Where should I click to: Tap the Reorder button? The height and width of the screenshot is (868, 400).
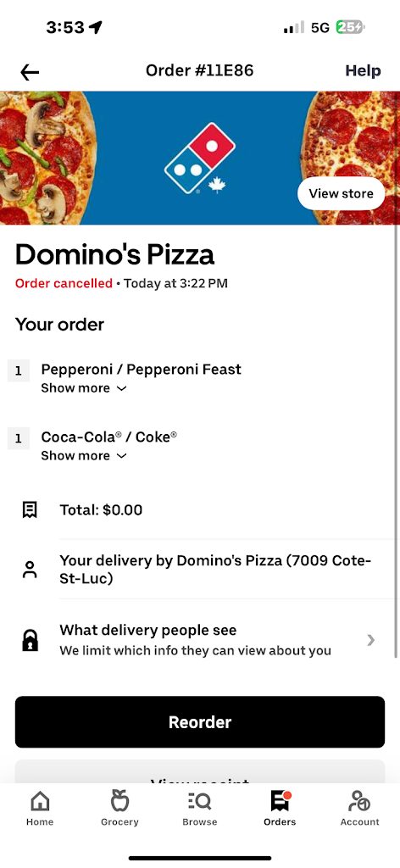pos(200,722)
